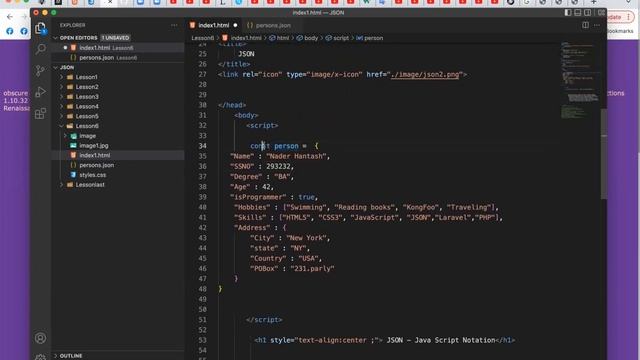Toggle secondary sidebar layout icon
The height and width of the screenshot is (360, 640).
pos(587,13)
